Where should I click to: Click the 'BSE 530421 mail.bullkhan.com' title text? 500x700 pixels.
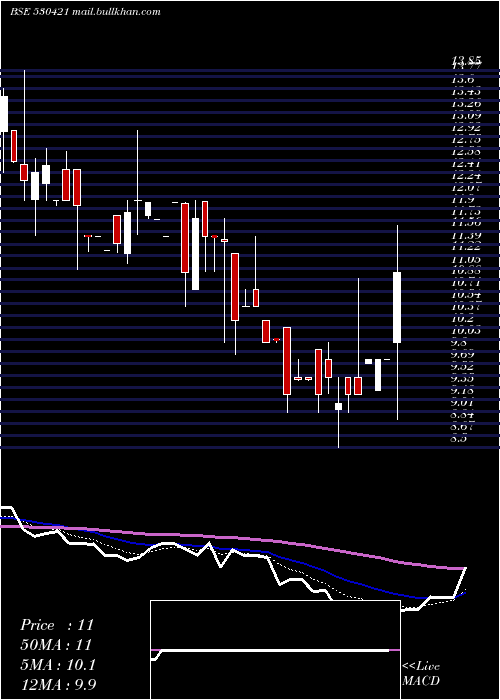point(85,12)
